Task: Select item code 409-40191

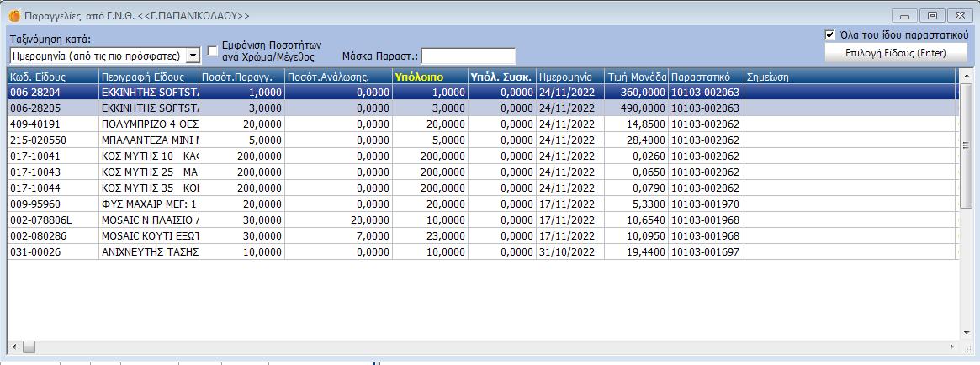Action: click(x=35, y=124)
